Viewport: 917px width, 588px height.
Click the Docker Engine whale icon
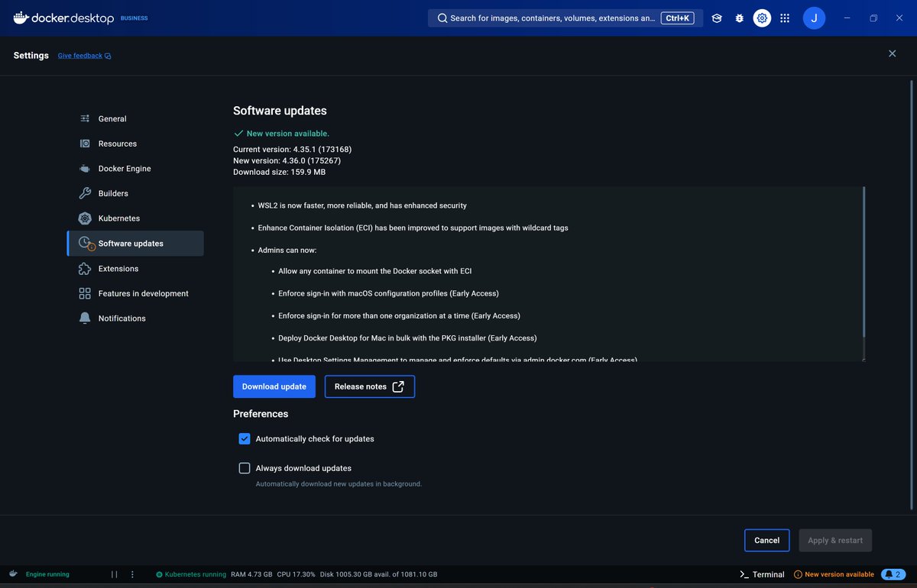(x=85, y=169)
